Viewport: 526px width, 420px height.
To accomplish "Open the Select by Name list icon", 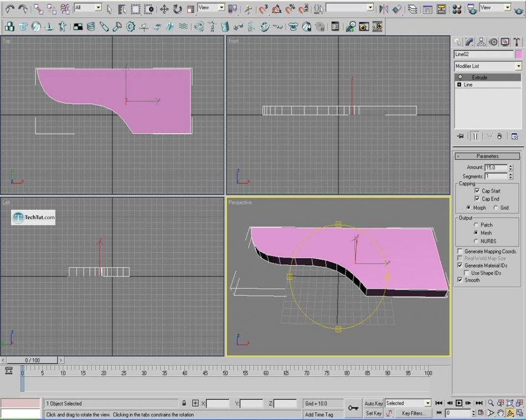I will point(122,9).
